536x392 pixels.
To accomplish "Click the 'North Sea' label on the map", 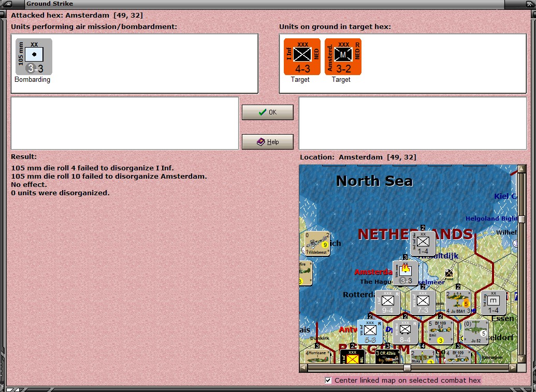I will tap(374, 181).
